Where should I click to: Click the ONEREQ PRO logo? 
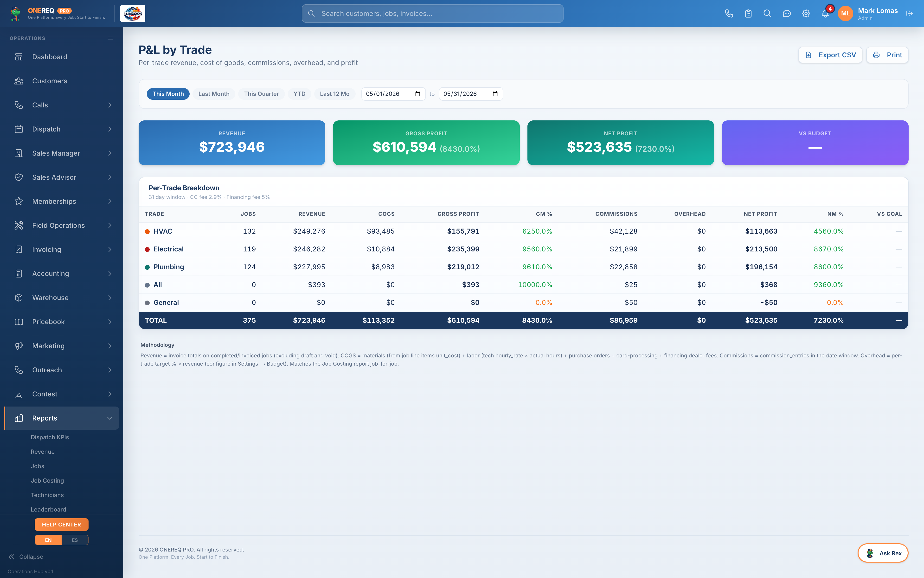coord(57,14)
